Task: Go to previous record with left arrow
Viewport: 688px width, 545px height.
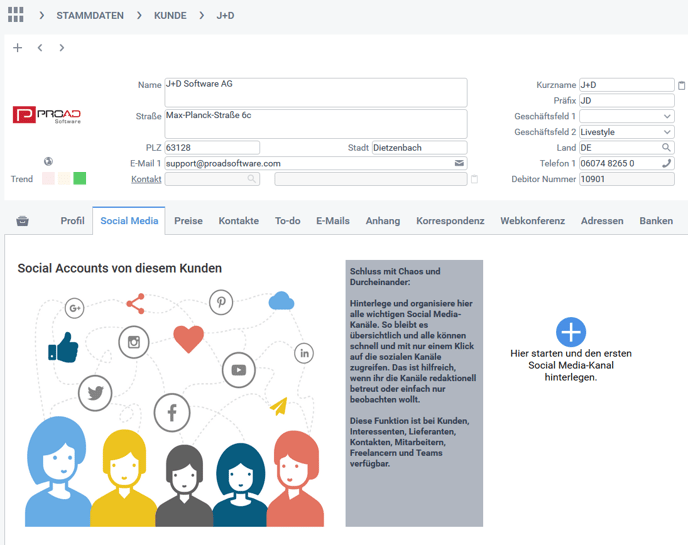Action: [40, 48]
